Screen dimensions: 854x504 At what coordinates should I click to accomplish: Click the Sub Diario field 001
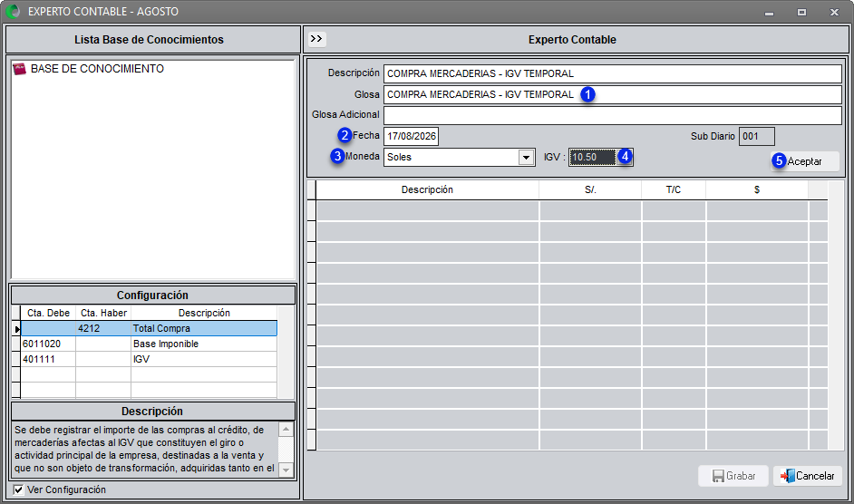click(756, 136)
